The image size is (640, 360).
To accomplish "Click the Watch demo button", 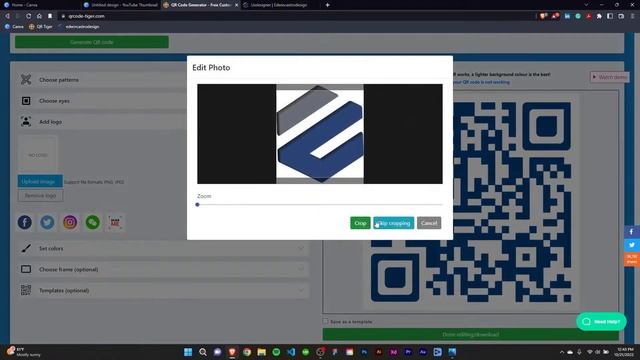I will coord(609,77).
